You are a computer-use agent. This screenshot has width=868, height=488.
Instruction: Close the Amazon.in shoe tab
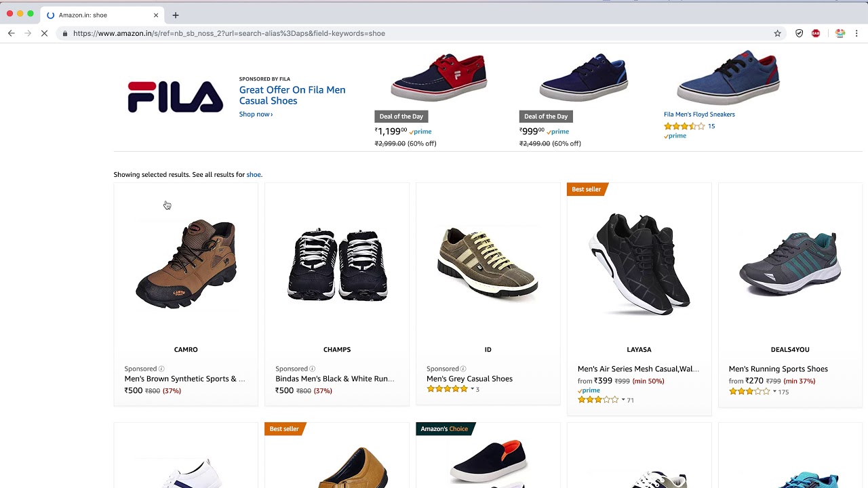(156, 15)
